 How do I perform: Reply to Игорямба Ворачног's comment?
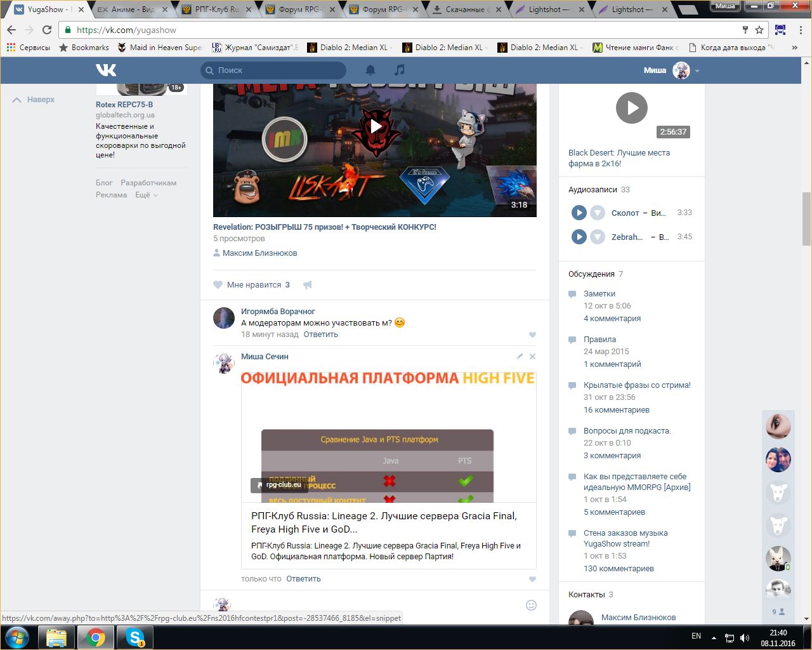coord(320,335)
